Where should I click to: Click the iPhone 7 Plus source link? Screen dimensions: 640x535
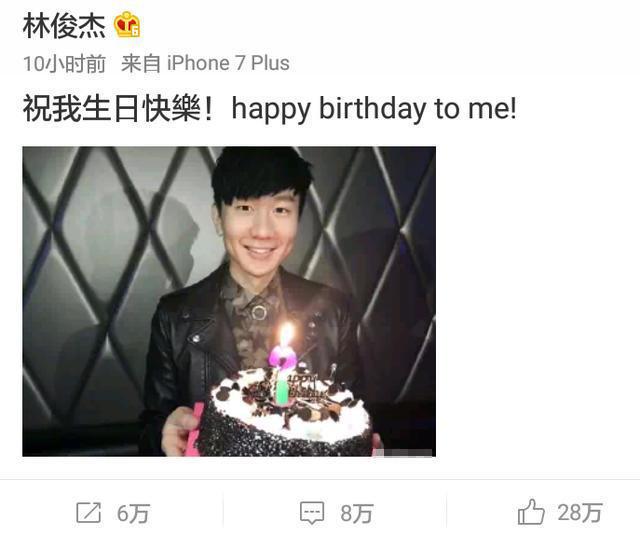(228, 63)
